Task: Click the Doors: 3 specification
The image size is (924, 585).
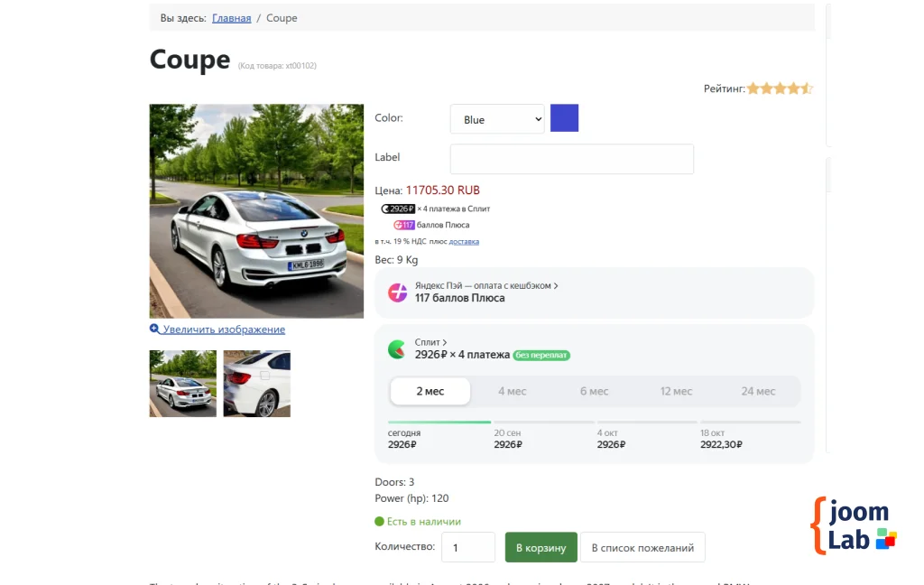Action: click(394, 482)
